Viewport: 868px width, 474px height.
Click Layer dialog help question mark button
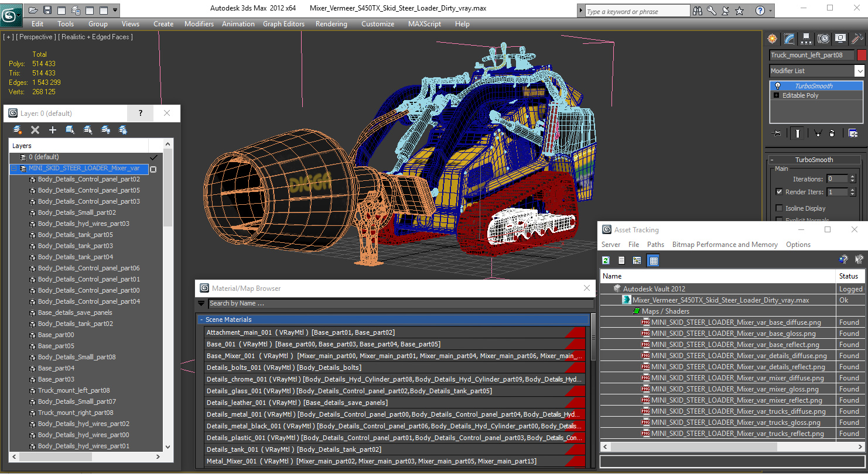tap(140, 114)
